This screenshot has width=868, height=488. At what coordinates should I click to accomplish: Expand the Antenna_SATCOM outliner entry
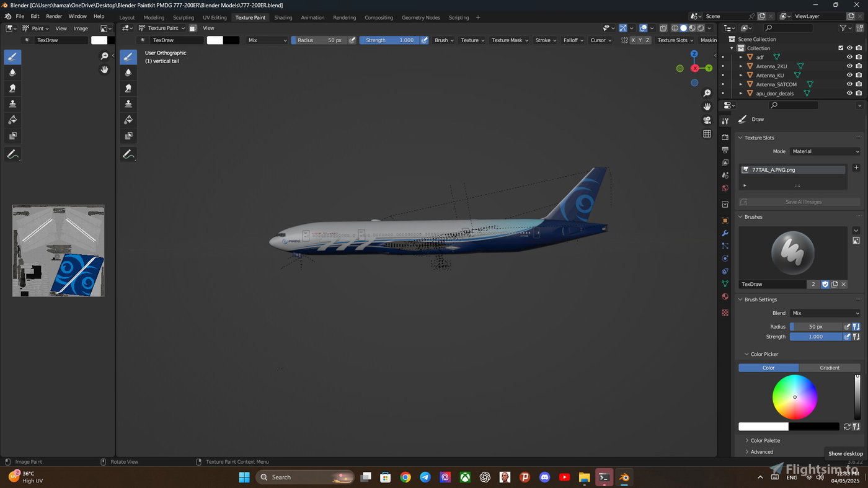(740, 84)
